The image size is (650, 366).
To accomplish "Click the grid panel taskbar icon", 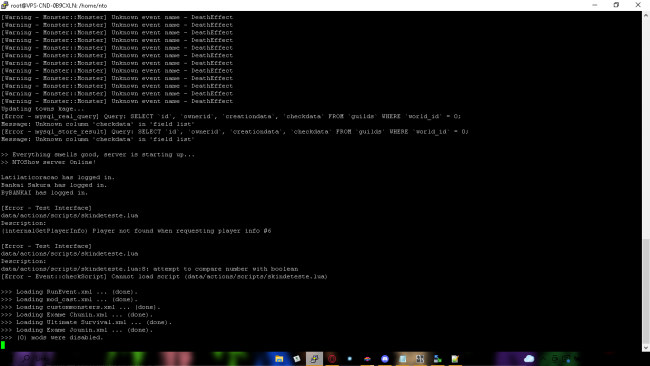I will (420, 359).
